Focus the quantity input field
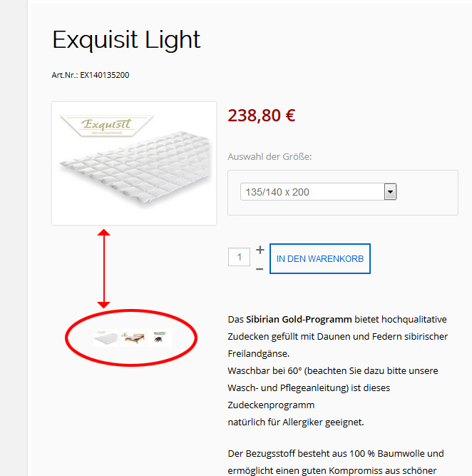The height and width of the screenshot is (476, 472). (239, 257)
